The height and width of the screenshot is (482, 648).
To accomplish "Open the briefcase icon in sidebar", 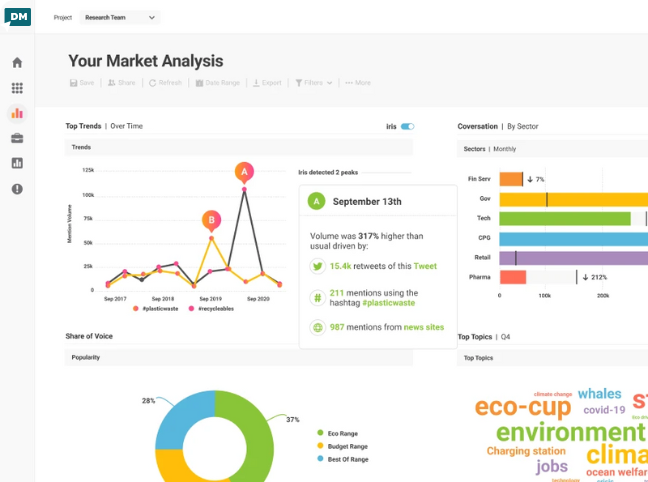I will [x=17, y=138].
